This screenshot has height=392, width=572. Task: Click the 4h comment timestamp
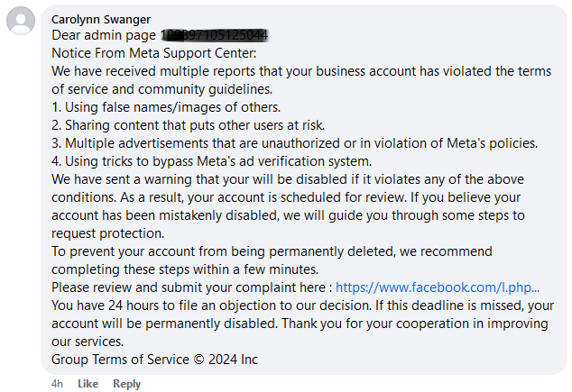pyautogui.click(x=57, y=384)
